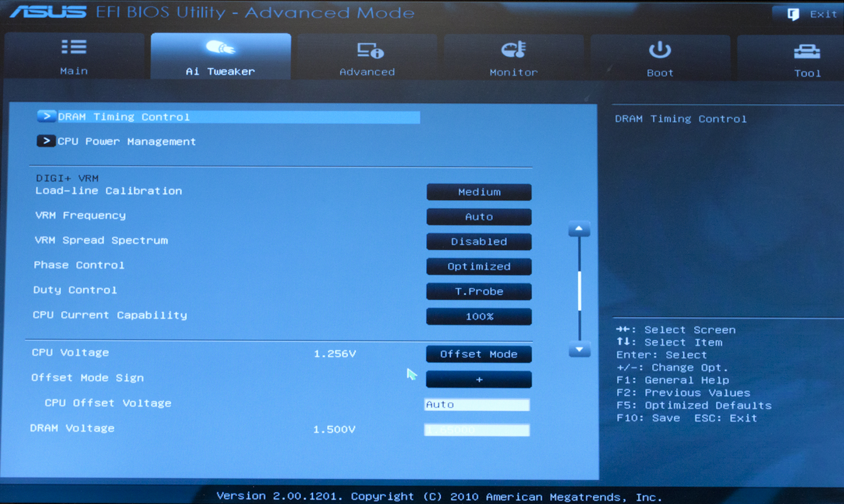Open the Boot tab
The height and width of the screenshot is (504, 844).
coord(660,59)
